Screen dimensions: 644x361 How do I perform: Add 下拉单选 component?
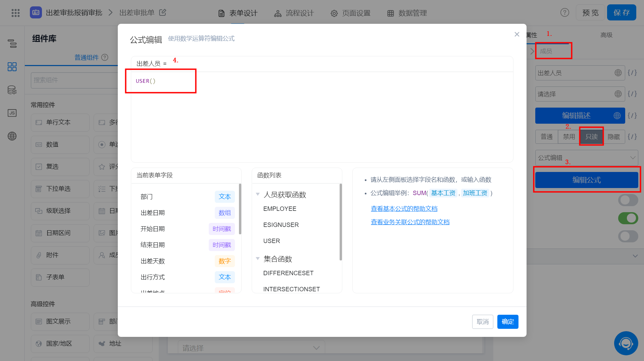pyautogui.click(x=60, y=189)
